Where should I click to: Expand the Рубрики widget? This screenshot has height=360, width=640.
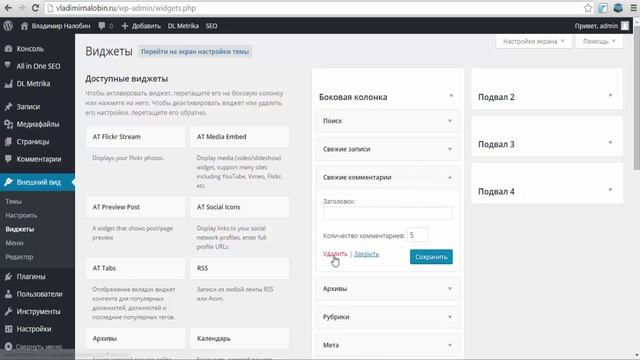pyautogui.click(x=450, y=317)
